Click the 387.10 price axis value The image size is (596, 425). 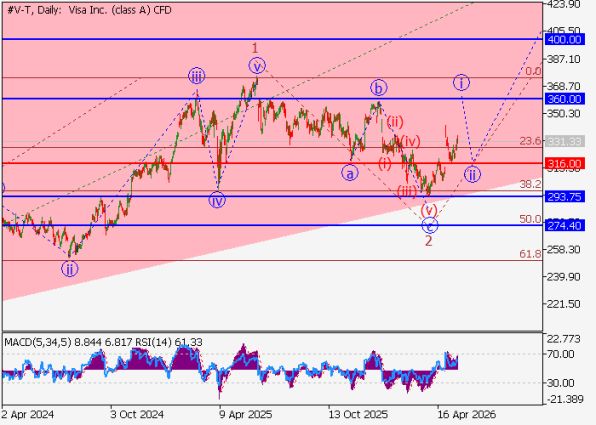[564, 59]
